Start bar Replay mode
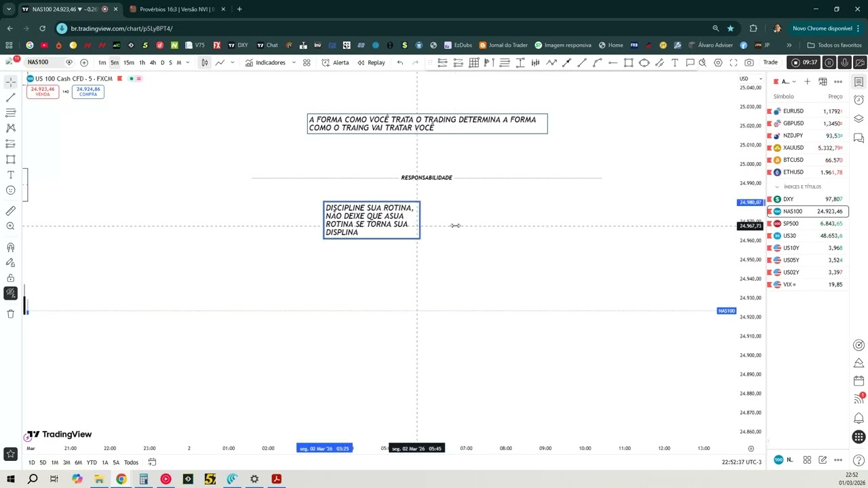Screen dimensions: 868x488 pos(371,62)
